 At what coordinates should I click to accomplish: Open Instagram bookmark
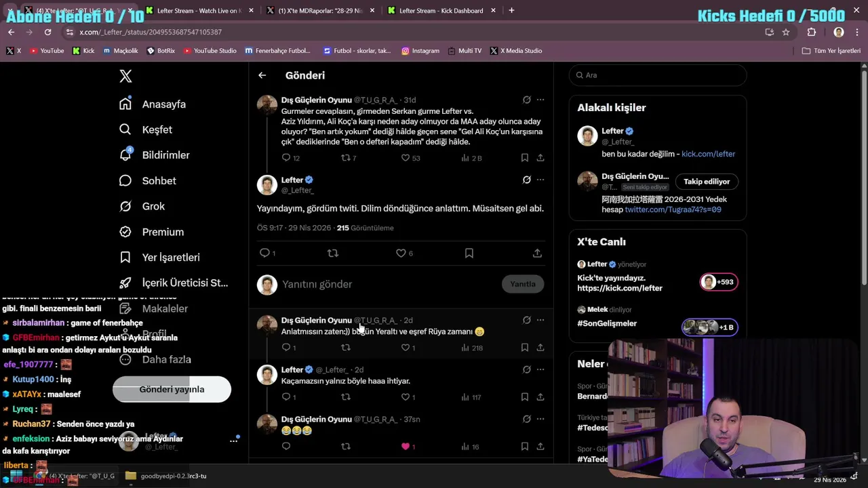pos(420,51)
